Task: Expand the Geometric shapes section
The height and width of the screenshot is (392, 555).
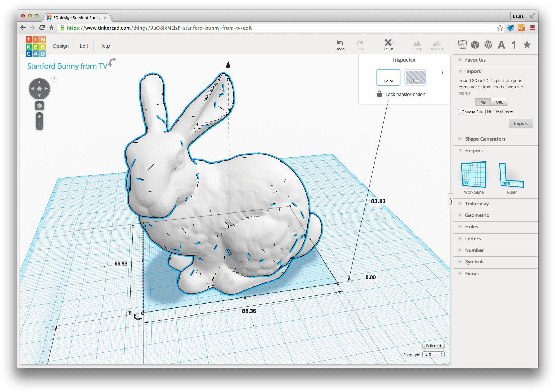Action: pyautogui.click(x=477, y=215)
